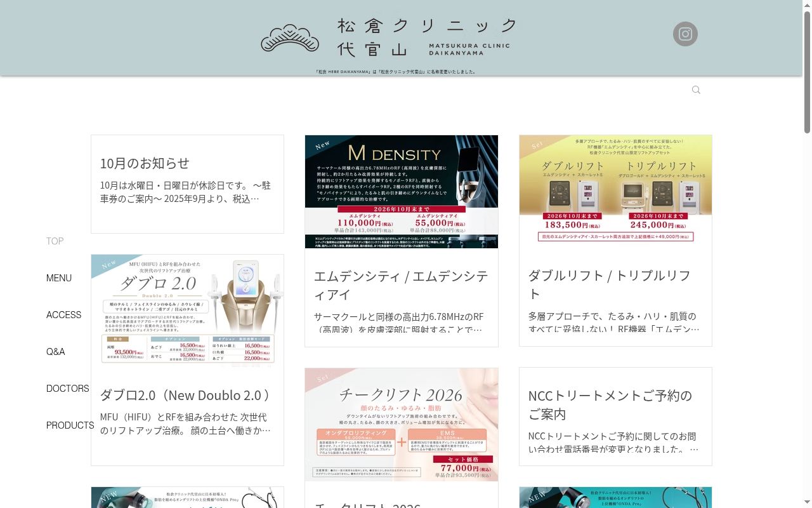812x508 pixels.
Task: Go to TOP in the side navigation
Action: (x=55, y=241)
